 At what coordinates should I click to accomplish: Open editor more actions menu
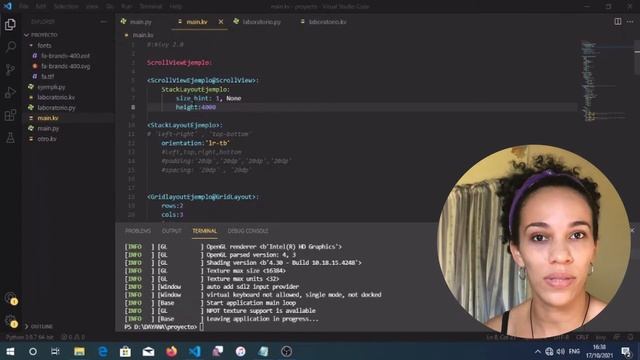pyautogui.click(x=630, y=22)
